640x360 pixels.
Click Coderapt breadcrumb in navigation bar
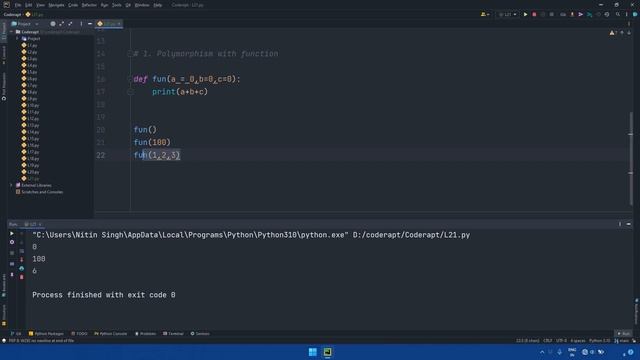12,14
